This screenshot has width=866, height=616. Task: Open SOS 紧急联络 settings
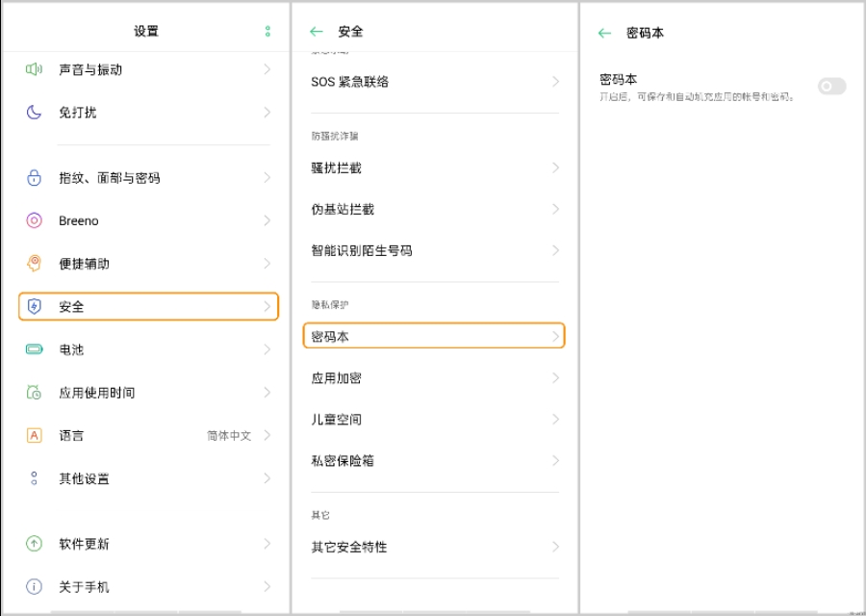434,82
